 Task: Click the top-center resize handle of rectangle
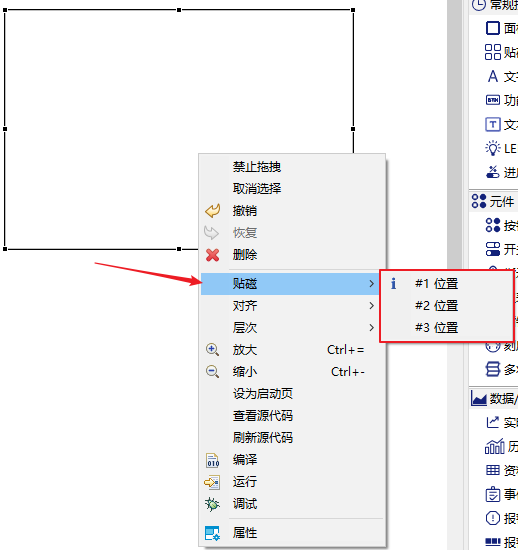tap(179, 10)
